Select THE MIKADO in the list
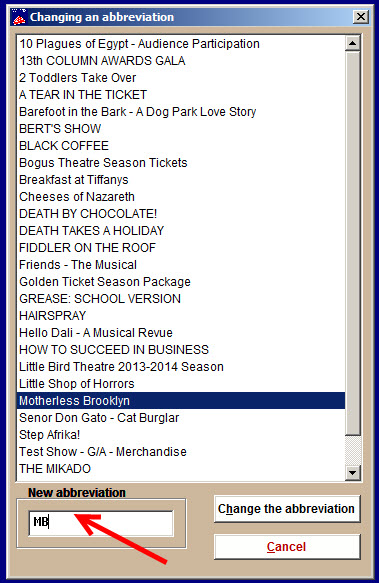The image size is (379, 583). pos(181,468)
